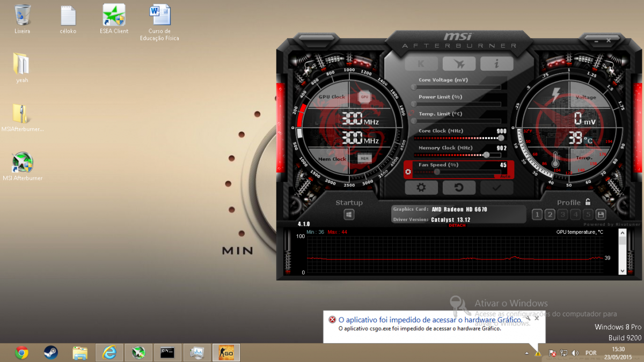The height and width of the screenshot is (362, 644).
Task: Click the Memory Clock value 902
Action: tap(502, 148)
